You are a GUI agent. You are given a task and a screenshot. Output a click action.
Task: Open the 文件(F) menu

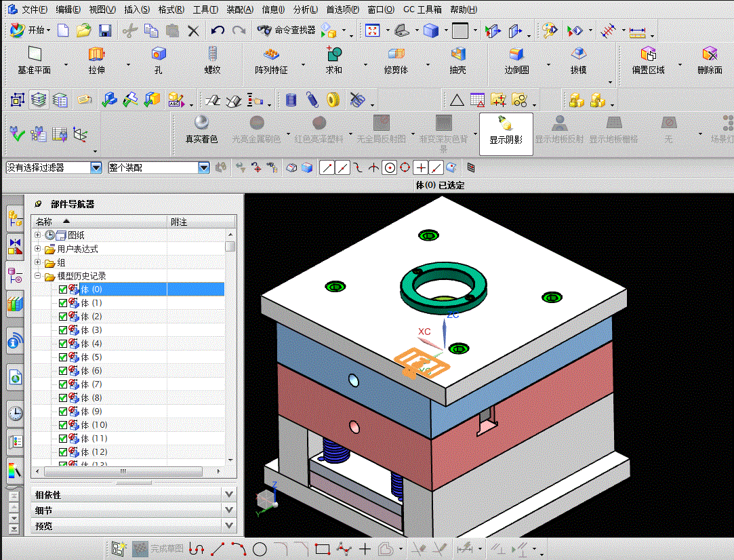pyautogui.click(x=34, y=9)
